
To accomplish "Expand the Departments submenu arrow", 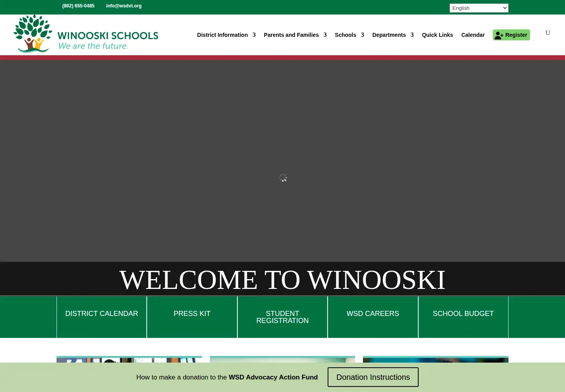I will (412, 35).
